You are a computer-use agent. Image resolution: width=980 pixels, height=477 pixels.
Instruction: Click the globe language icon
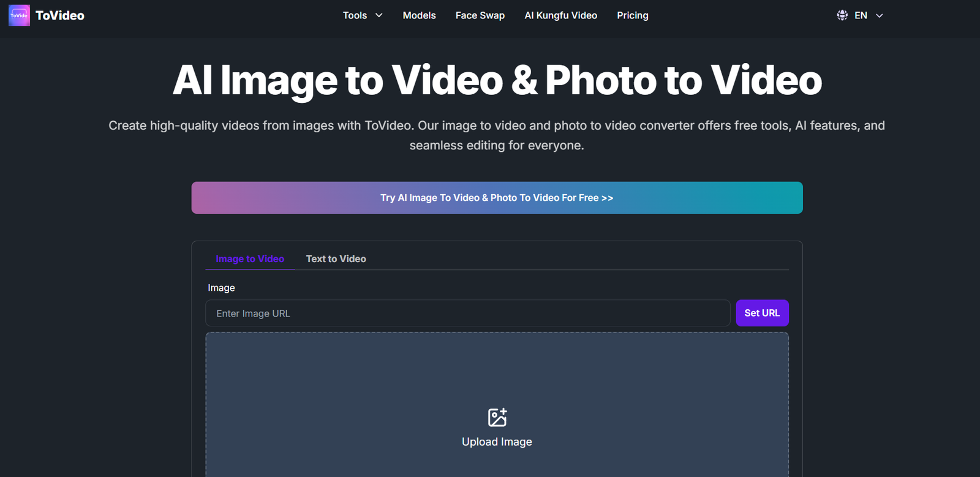(x=842, y=15)
